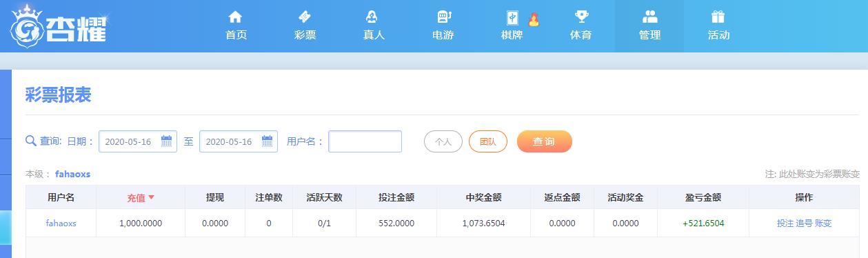Click the magnifier icon next to 查询
The height and width of the screenshot is (258, 868).
click(x=31, y=141)
